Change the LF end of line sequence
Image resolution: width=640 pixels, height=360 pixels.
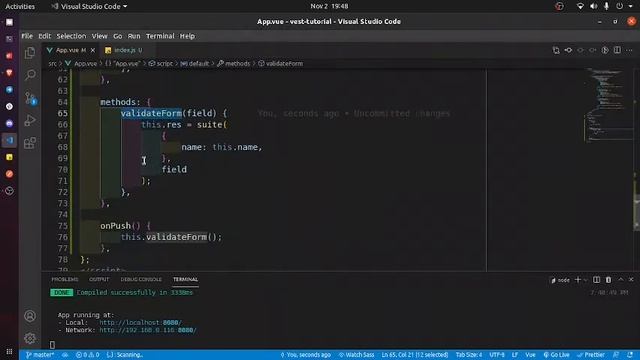[x=515, y=355]
